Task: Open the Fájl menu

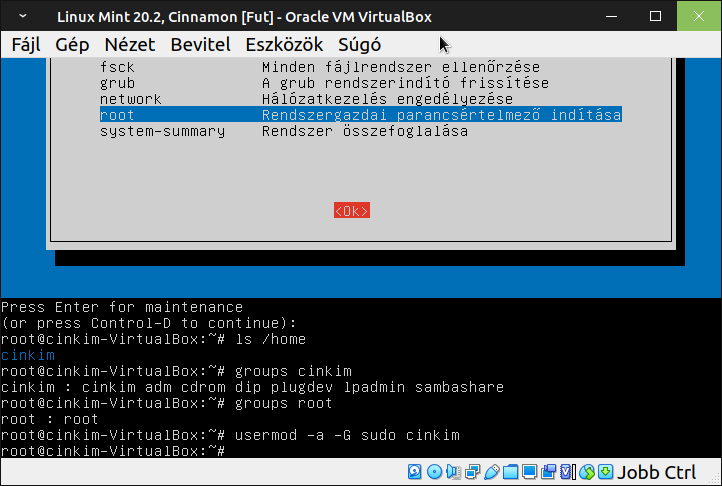Action: [26, 45]
